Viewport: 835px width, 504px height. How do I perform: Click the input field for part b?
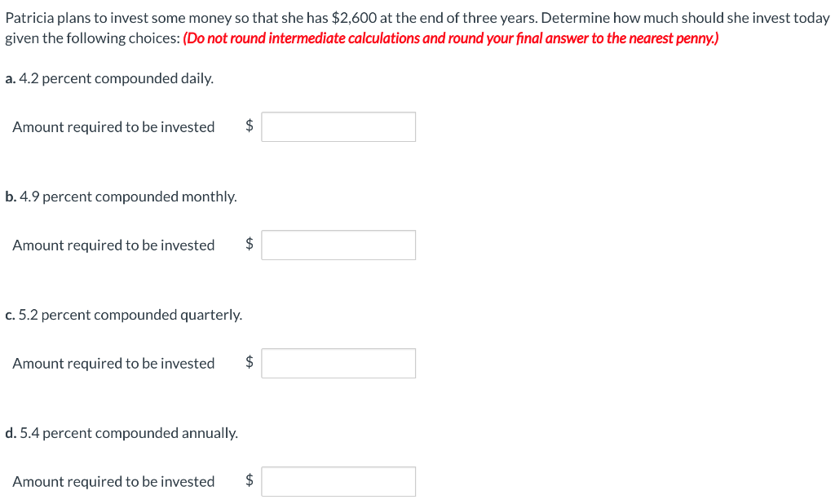(338, 245)
